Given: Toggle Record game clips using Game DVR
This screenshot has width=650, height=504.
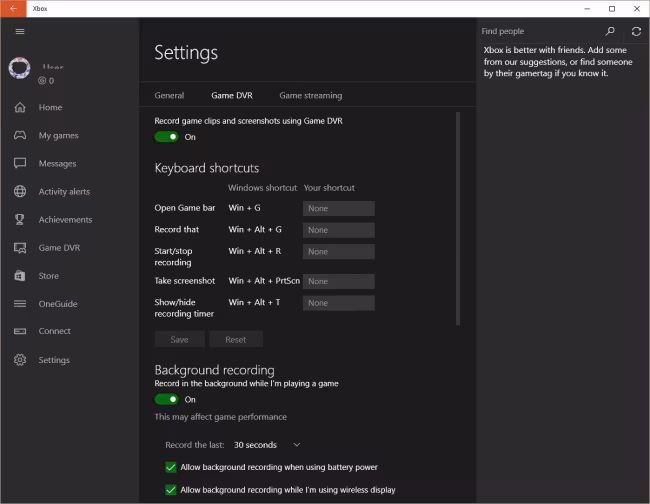Looking at the screenshot, I should (x=166, y=137).
